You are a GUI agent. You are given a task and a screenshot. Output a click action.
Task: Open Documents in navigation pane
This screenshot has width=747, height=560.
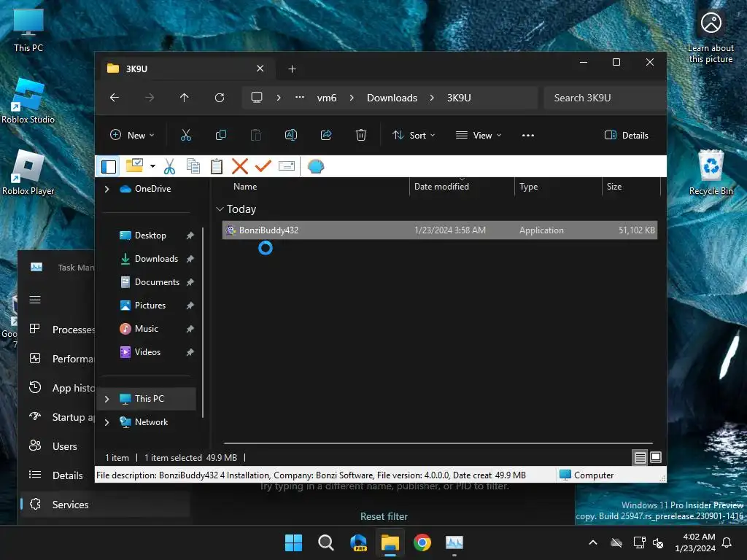click(158, 282)
